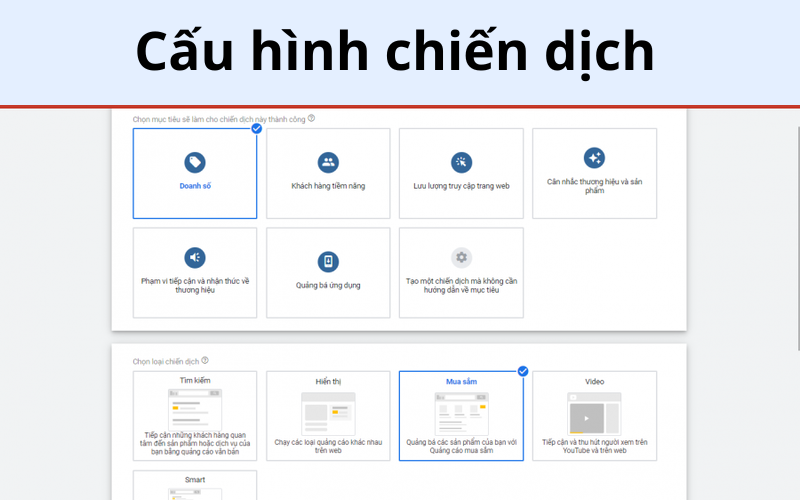Click the Lưu lượng truy cập cursor icon
The width and height of the screenshot is (800, 500).
461,163
